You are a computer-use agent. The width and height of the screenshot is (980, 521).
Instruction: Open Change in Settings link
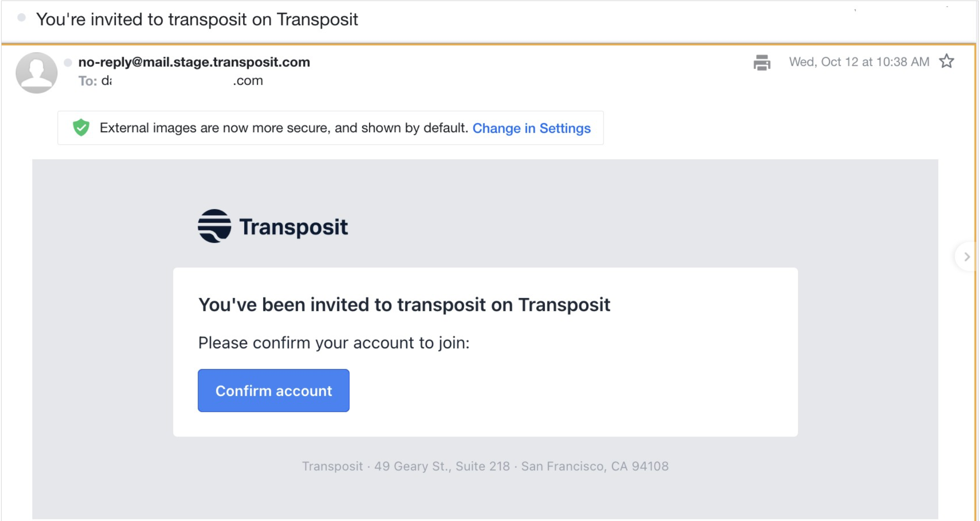point(531,128)
